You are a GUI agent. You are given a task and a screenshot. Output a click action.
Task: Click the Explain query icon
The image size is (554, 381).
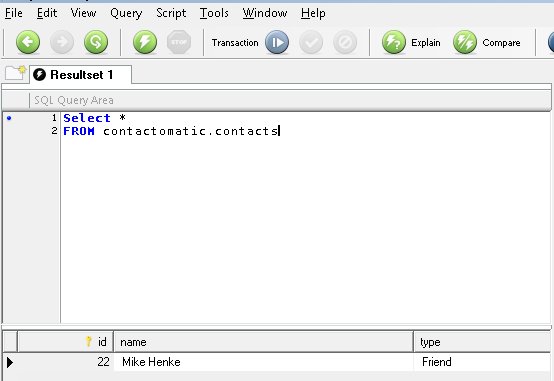[394, 42]
